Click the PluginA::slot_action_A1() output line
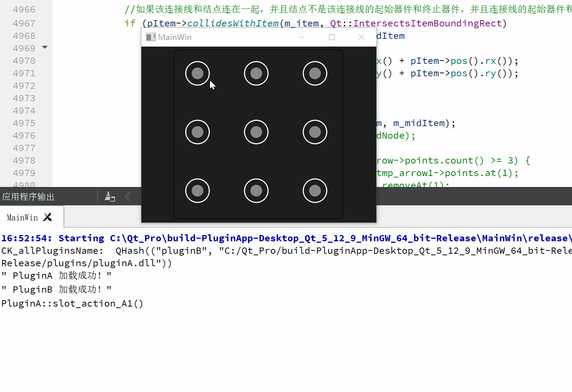The height and width of the screenshot is (392, 572). point(72,304)
